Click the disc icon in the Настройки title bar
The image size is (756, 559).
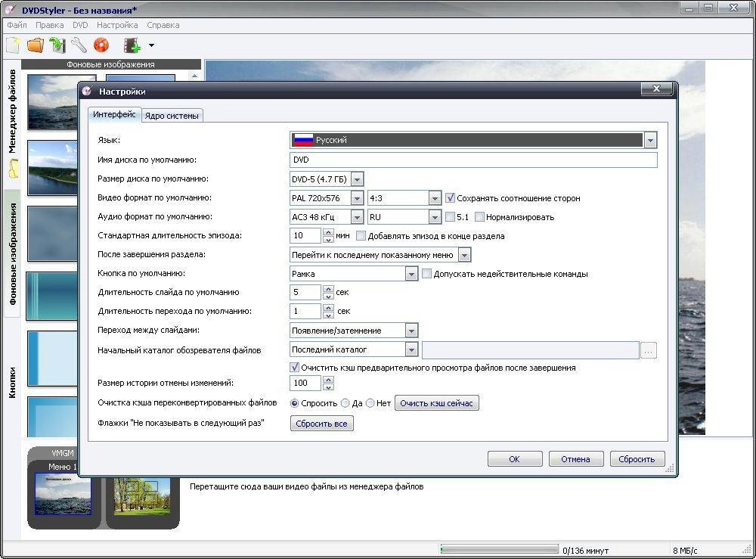[x=87, y=91]
